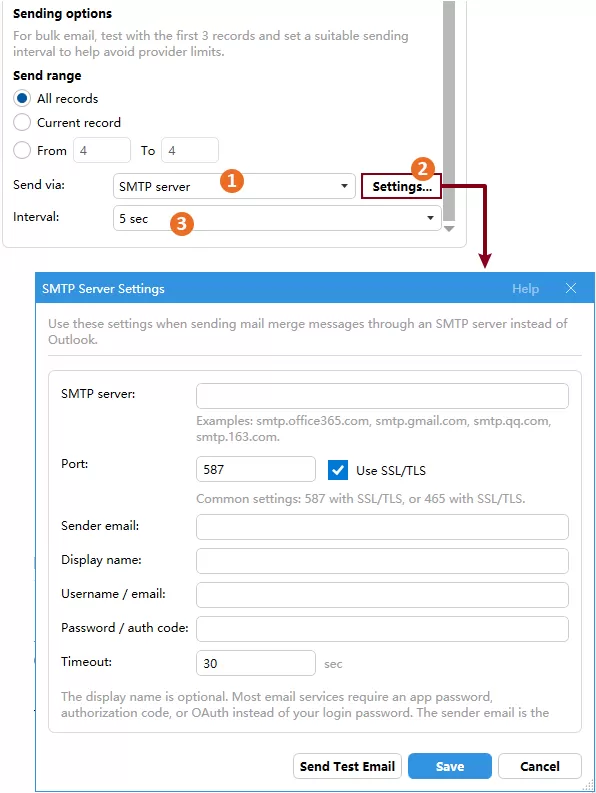The image size is (596, 793).
Task: Click the 'Send range' label
Action: pyautogui.click(x=47, y=76)
